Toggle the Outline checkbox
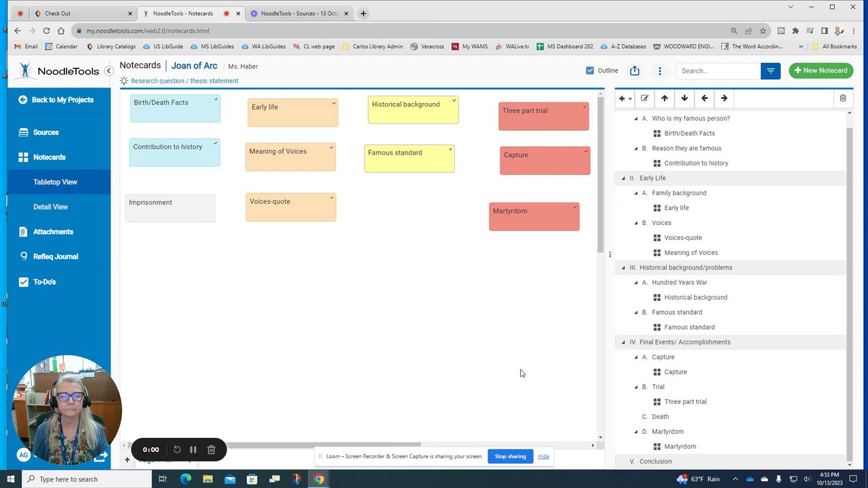Image resolution: width=868 pixels, height=488 pixels. pyautogui.click(x=590, y=70)
